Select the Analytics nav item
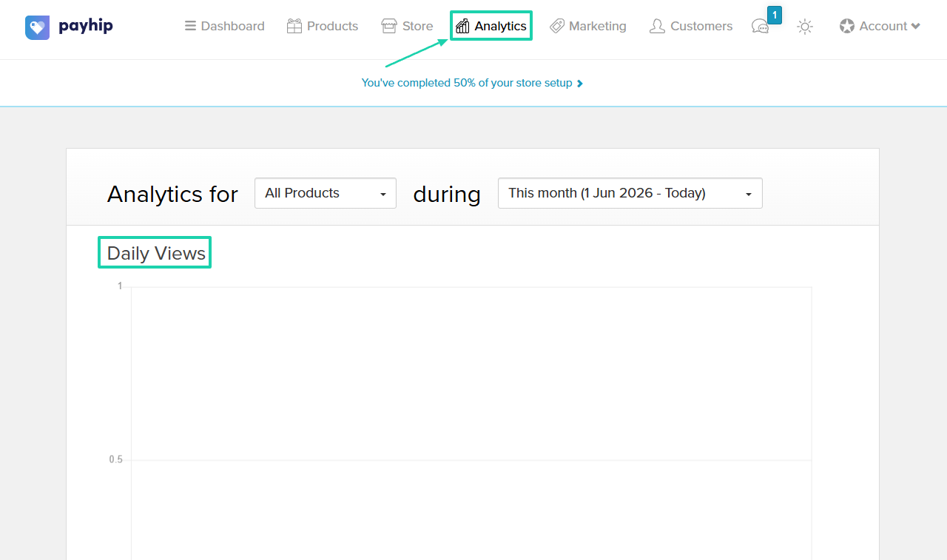 click(x=491, y=26)
